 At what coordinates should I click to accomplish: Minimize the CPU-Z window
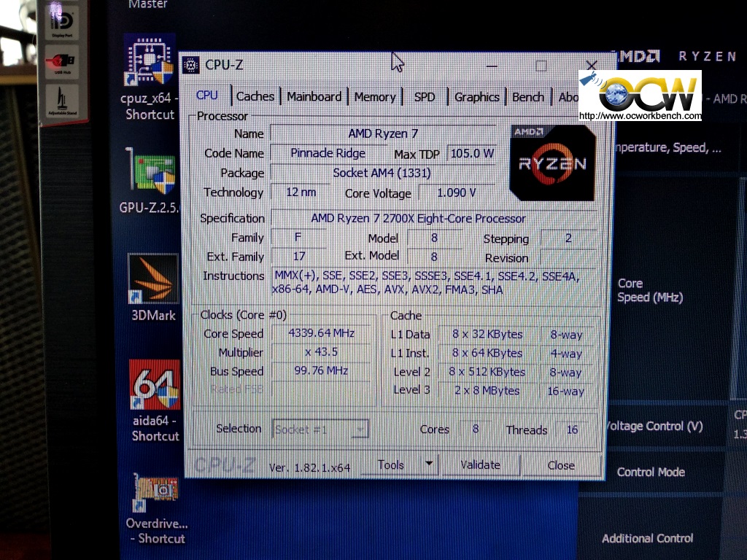[x=492, y=66]
